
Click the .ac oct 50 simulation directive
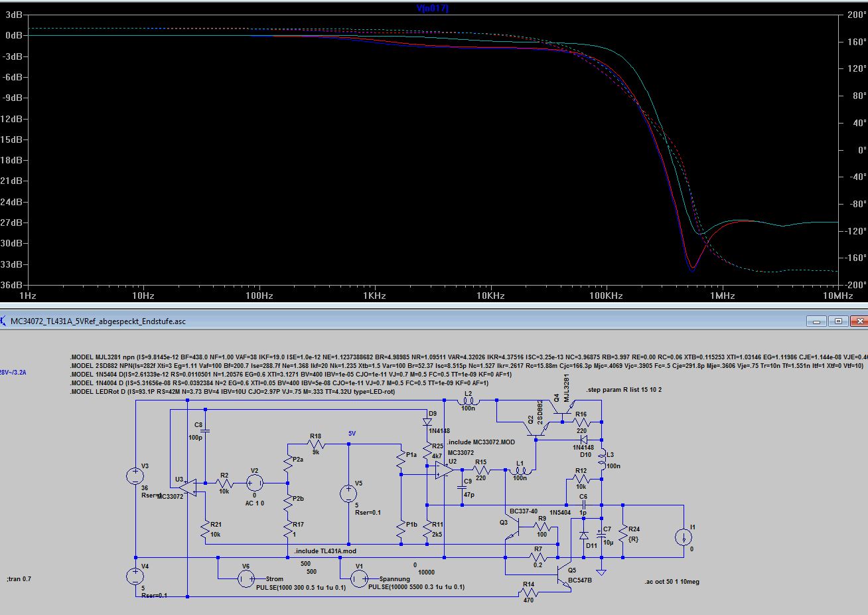tap(671, 582)
